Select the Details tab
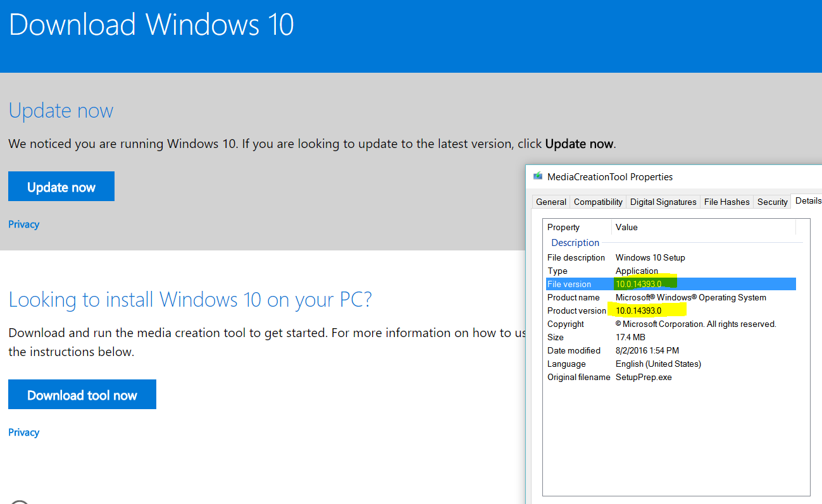 [807, 200]
